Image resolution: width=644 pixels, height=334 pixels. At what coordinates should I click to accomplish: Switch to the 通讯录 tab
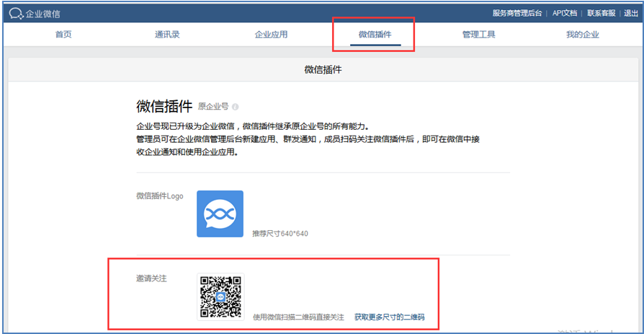(x=166, y=35)
